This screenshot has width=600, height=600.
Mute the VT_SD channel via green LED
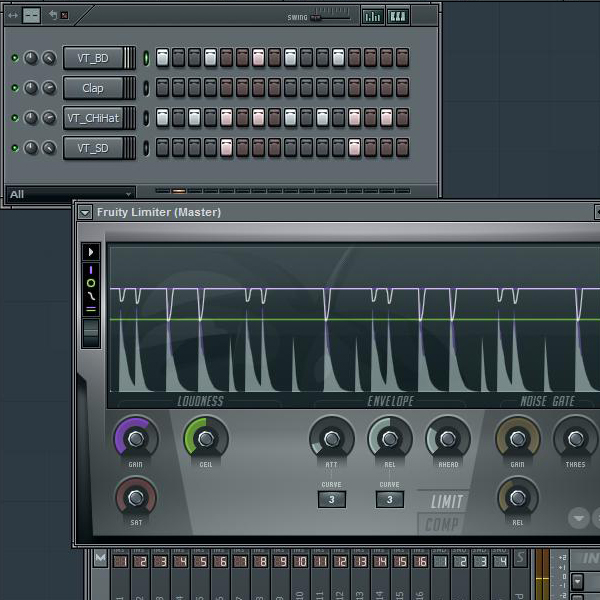15,148
